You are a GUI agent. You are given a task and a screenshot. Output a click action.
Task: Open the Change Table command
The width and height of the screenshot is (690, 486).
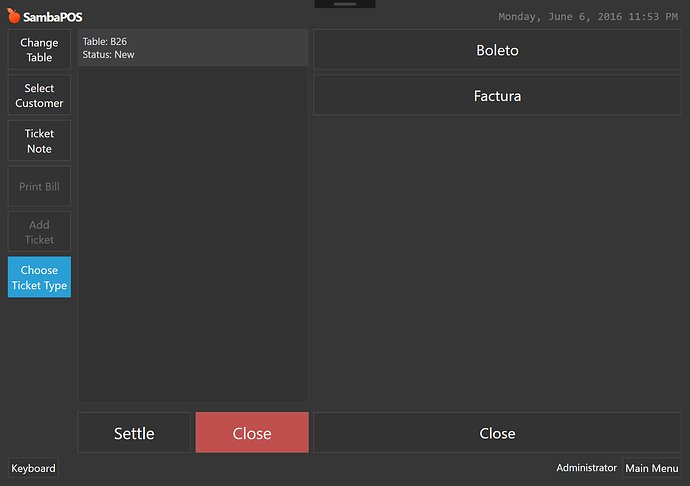point(39,50)
